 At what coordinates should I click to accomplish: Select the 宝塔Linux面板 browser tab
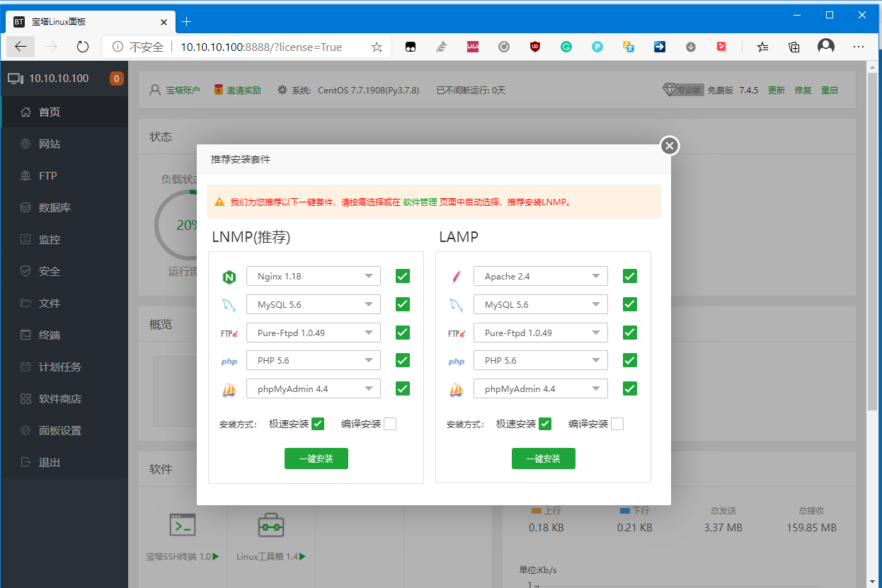(x=90, y=22)
